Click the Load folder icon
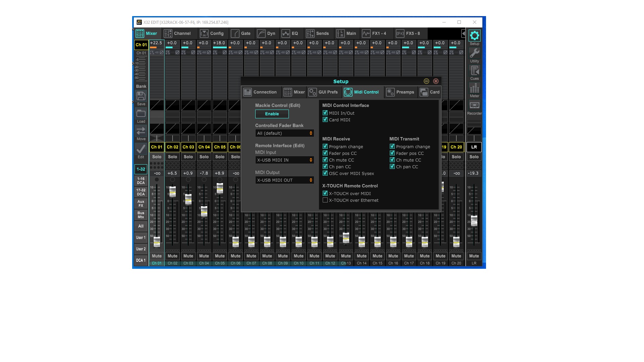 coord(141,114)
